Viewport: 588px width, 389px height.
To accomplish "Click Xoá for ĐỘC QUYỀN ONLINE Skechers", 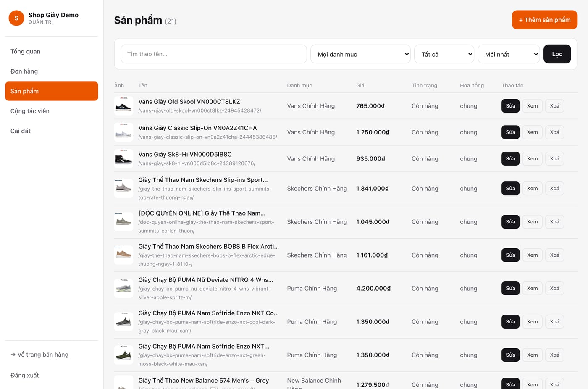I will pyautogui.click(x=554, y=222).
